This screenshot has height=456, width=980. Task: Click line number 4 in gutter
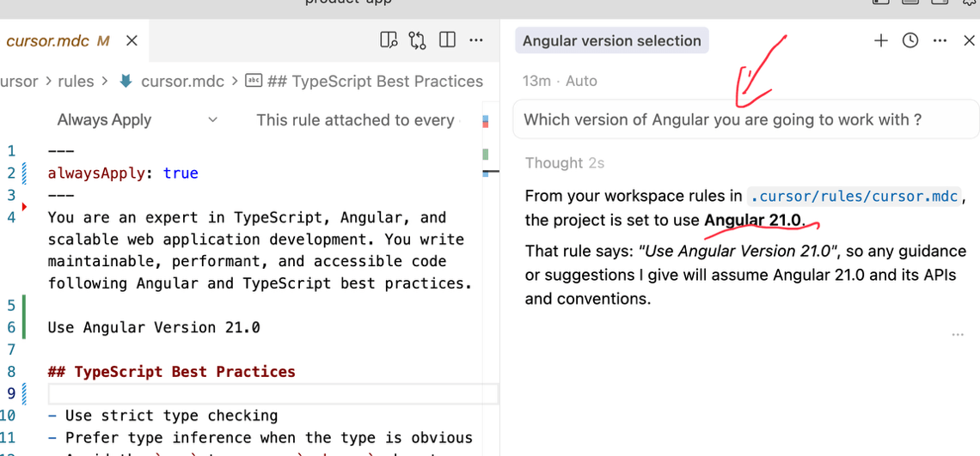point(11,217)
